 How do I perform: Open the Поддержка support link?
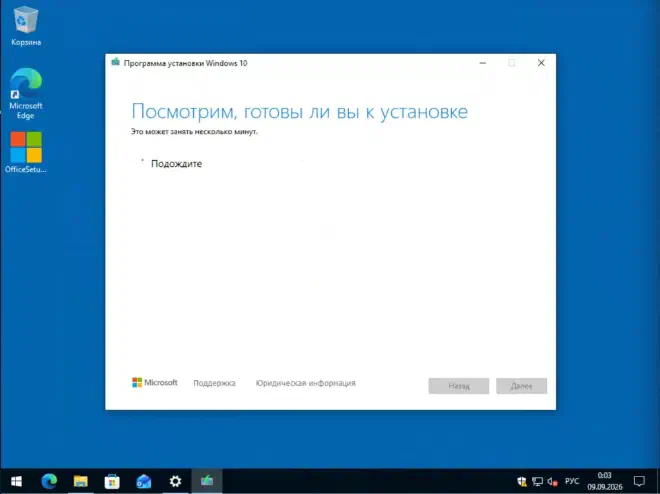[214, 383]
